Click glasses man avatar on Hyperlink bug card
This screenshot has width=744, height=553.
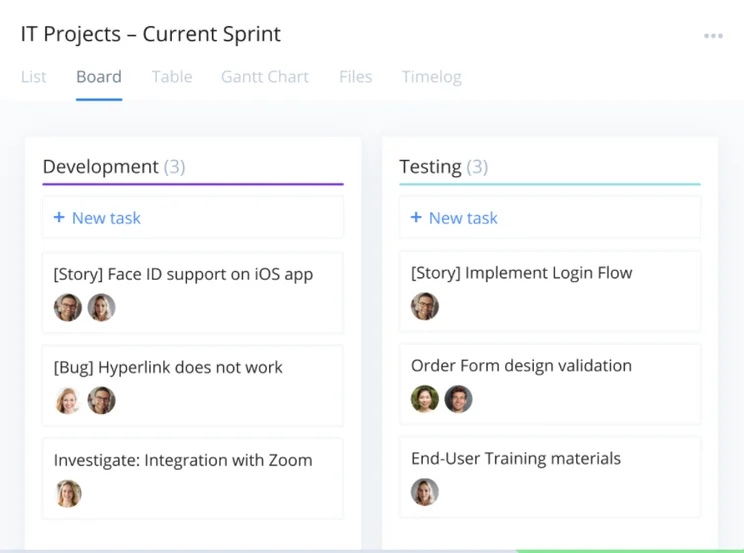102,401
